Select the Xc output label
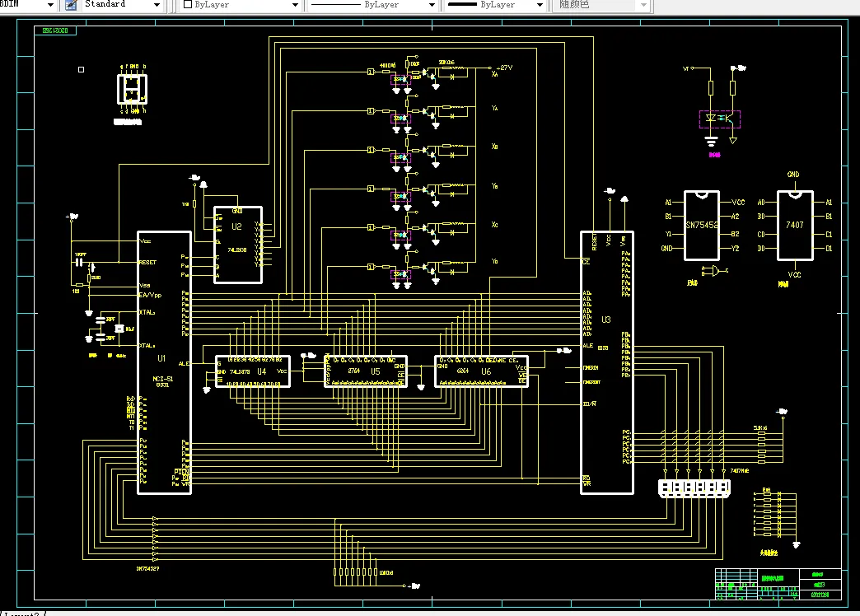860x616 pixels. (495, 224)
